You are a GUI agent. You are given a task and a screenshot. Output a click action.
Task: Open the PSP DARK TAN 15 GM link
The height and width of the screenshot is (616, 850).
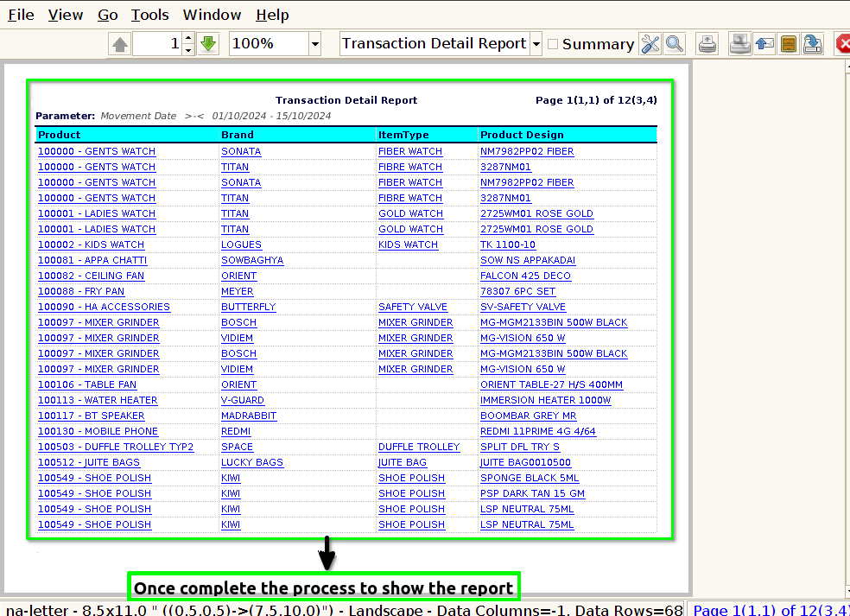point(533,493)
